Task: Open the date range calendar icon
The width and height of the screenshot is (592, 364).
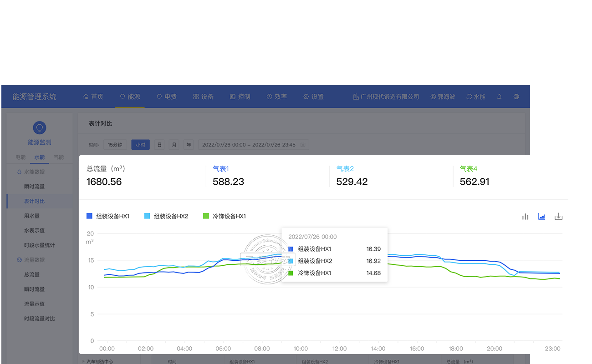Action: 303,145
